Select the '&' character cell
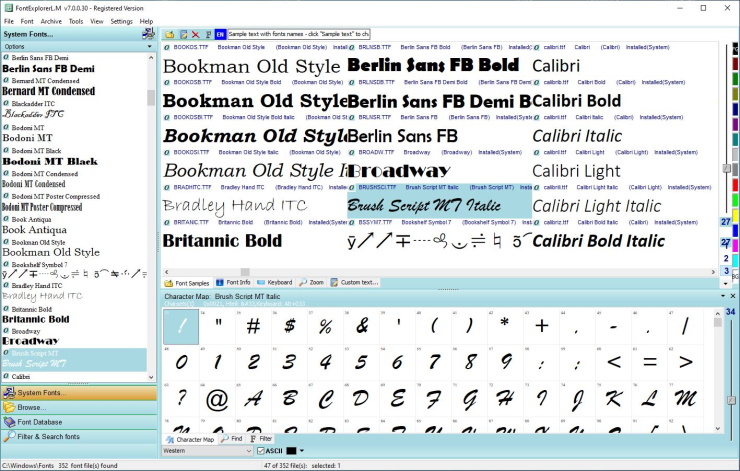The height and width of the screenshot is (471, 740). pos(362,326)
